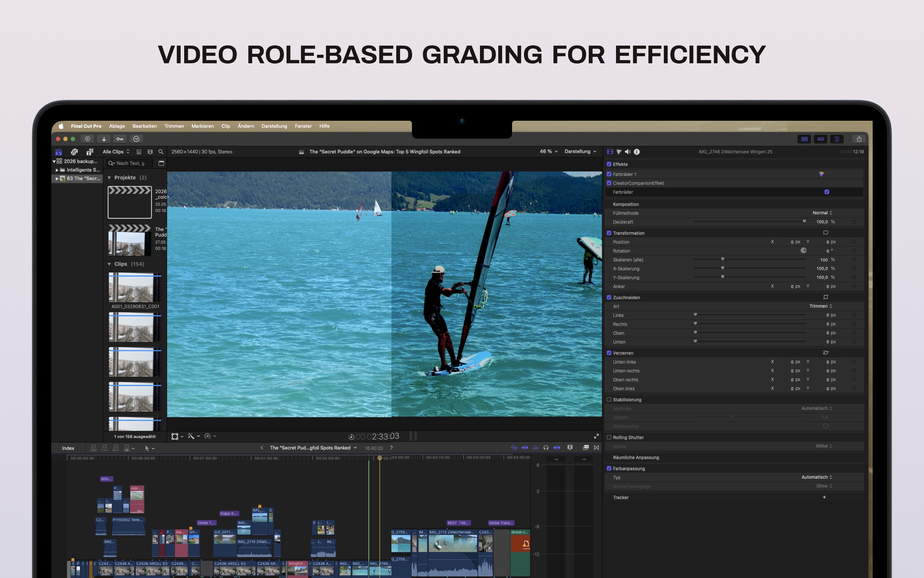
Task: Click the Zuschneiden on-screen controls icon
Action: 826,297
